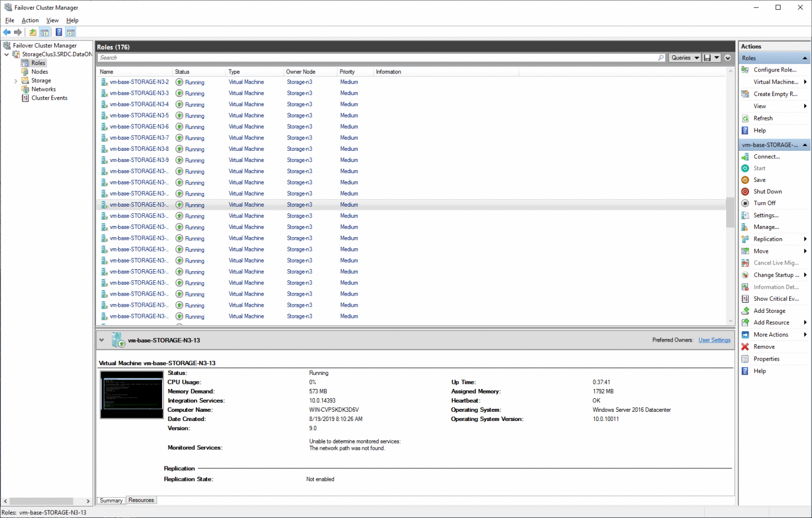Click Configure Role action
The image size is (812, 518).
775,70
